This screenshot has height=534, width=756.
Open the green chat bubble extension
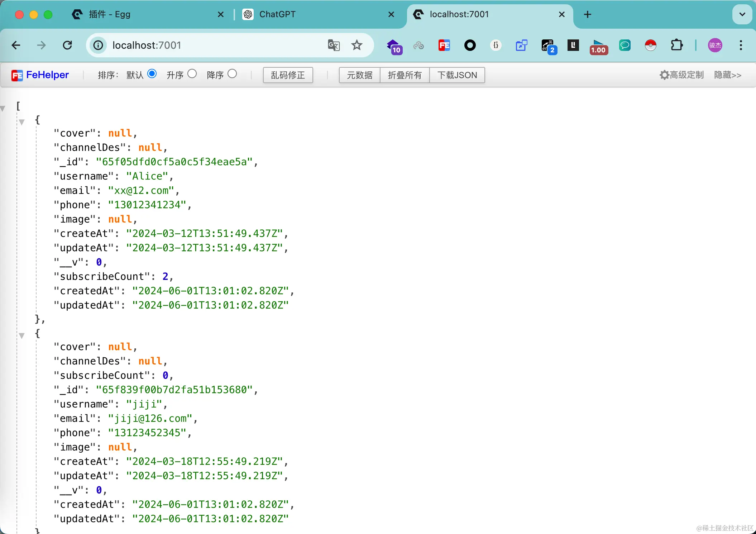(625, 46)
